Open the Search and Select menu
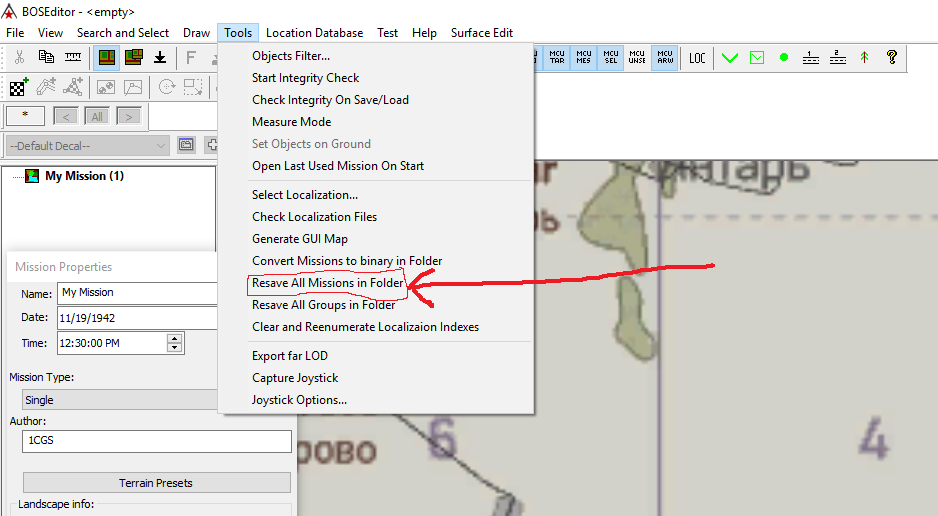938x516 pixels. tap(123, 33)
